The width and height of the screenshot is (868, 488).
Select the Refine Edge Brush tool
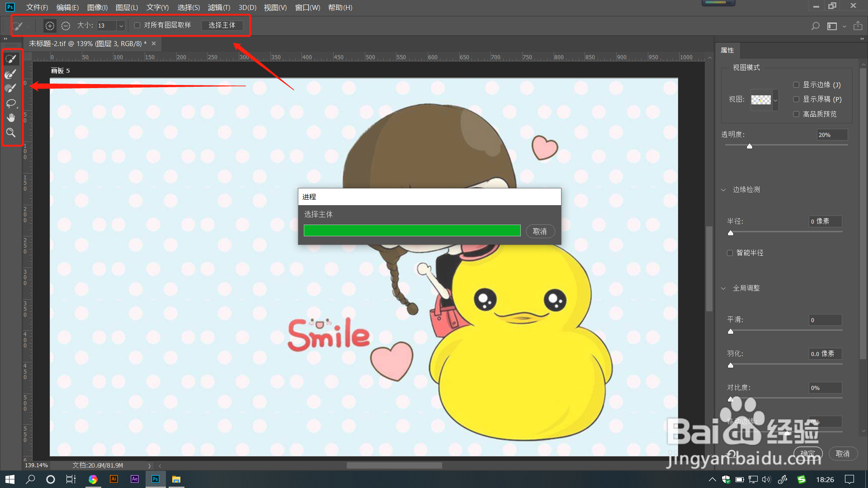click(x=11, y=73)
